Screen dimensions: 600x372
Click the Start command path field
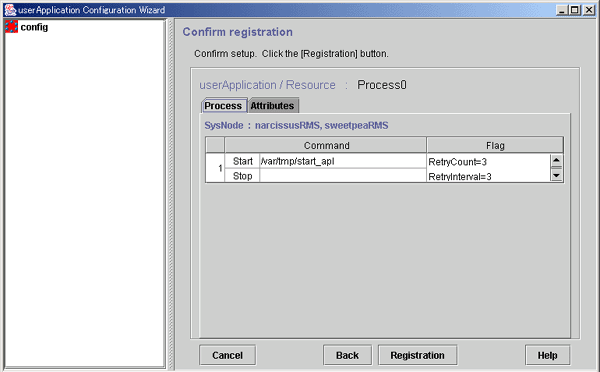coord(342,161)
